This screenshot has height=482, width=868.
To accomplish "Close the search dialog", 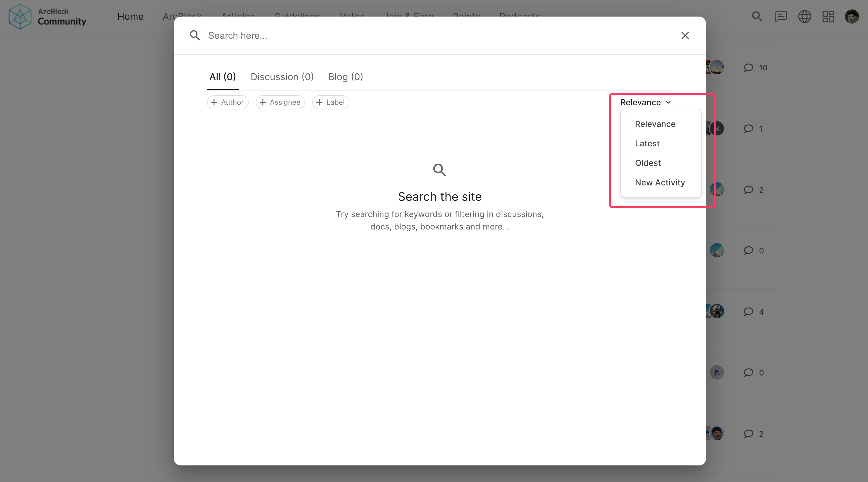I will [685, 35].
